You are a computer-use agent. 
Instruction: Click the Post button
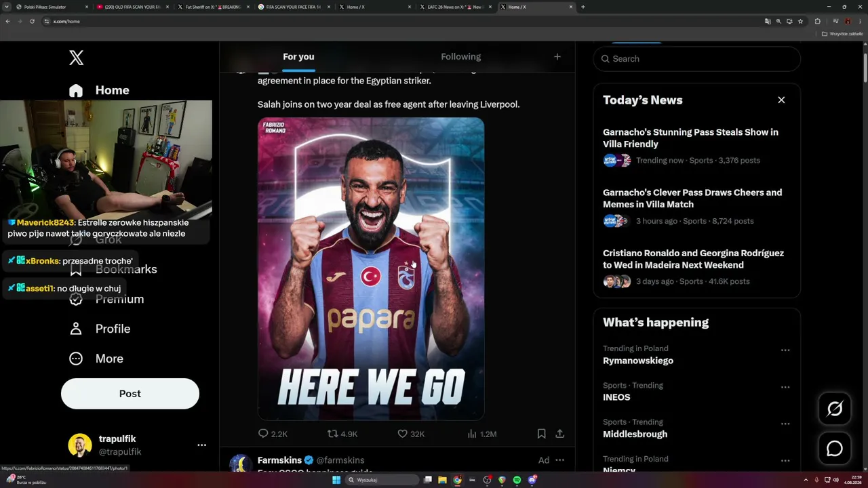[x=130, y=394]
